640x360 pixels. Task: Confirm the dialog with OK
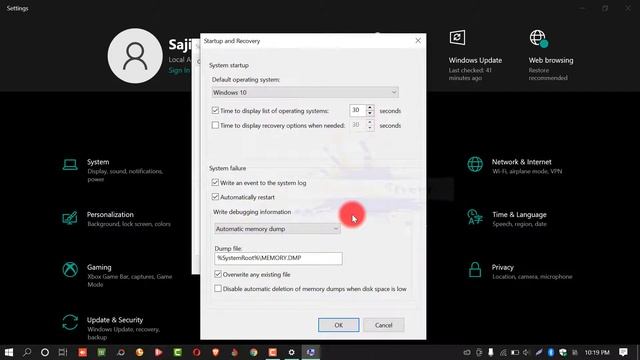(x=339, y=325)
